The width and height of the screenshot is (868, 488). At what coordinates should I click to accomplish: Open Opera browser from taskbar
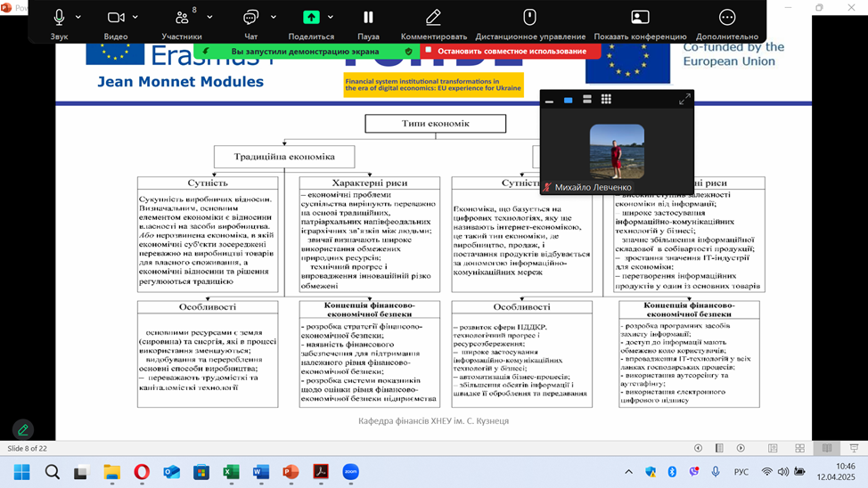click(x=142, y=472)
